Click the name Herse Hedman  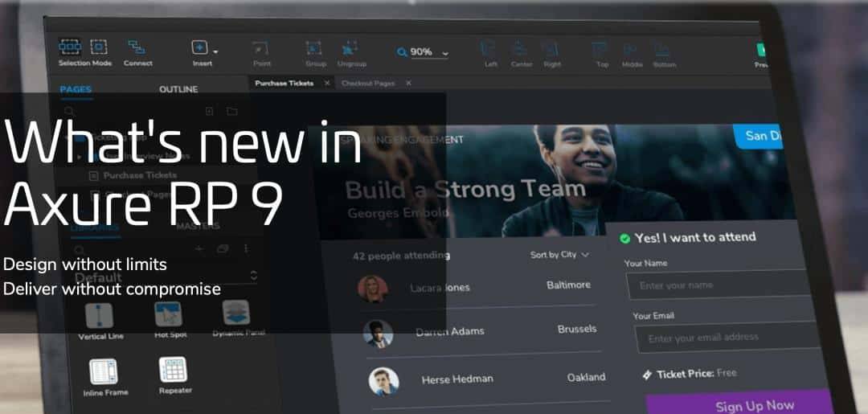[457, 379]
